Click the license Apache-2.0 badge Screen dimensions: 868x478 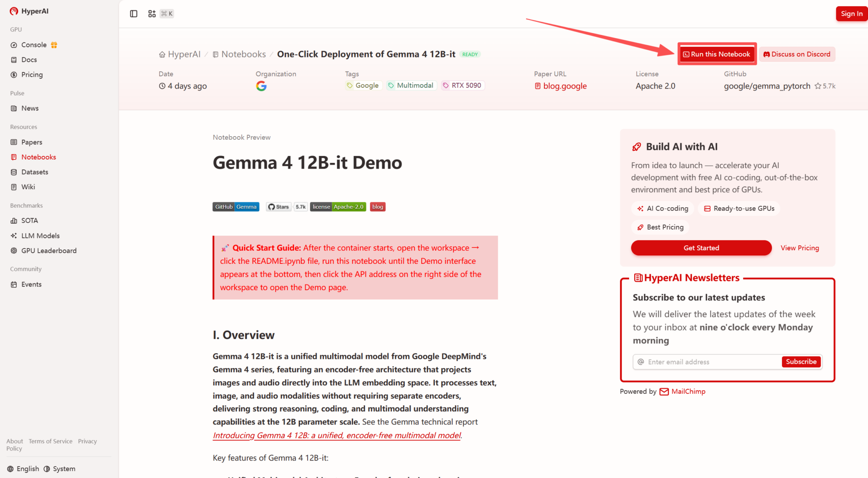point(338,207)
